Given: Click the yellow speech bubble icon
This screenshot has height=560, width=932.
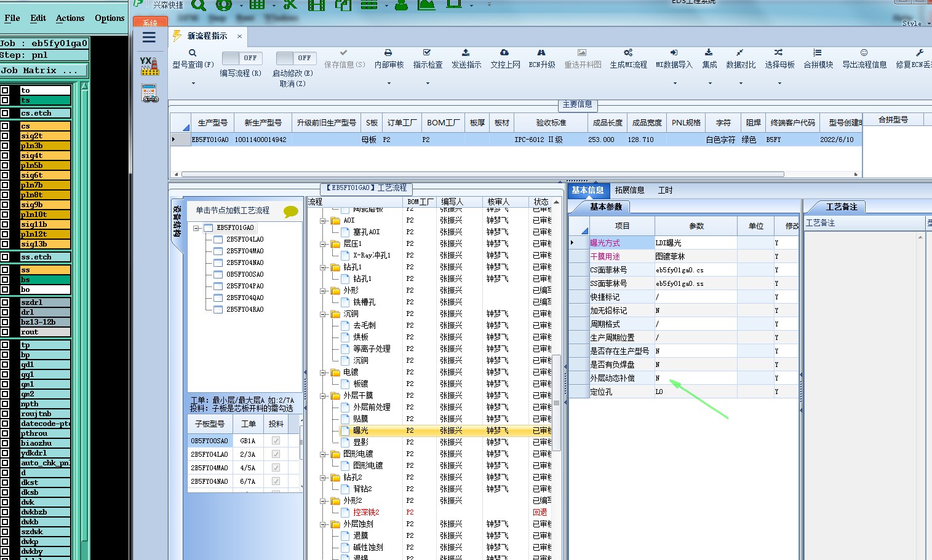Looking at the screenshot, I should (291, 212).
